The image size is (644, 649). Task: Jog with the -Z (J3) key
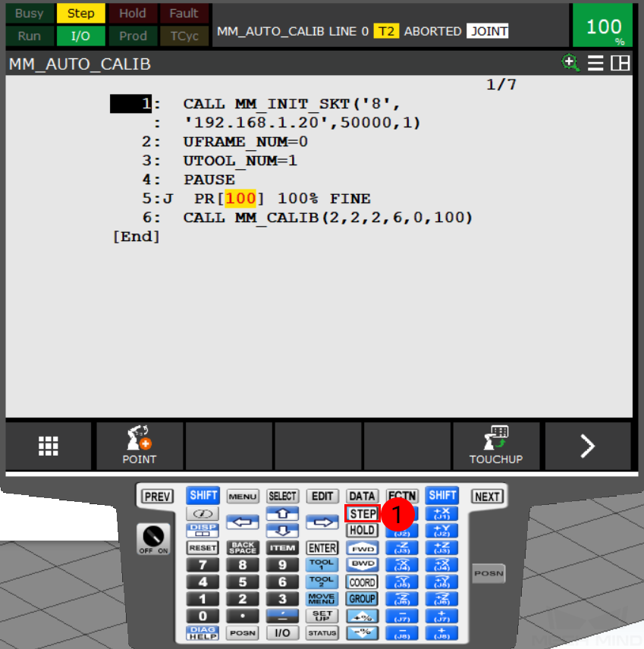tap(402, 548)
